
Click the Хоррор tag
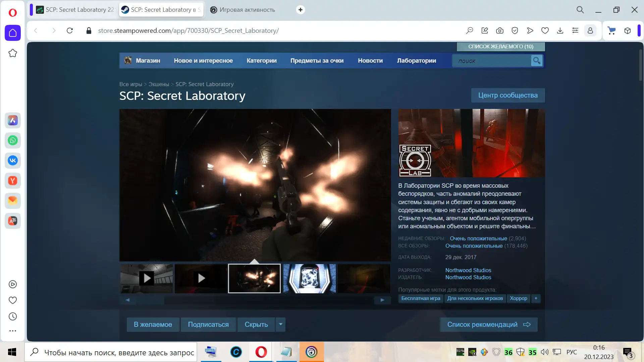519,298
